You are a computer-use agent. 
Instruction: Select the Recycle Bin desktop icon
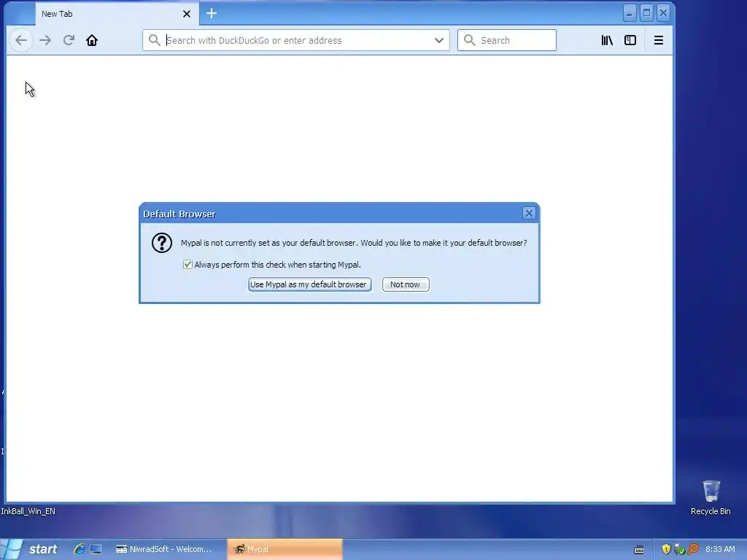(711, 497)
